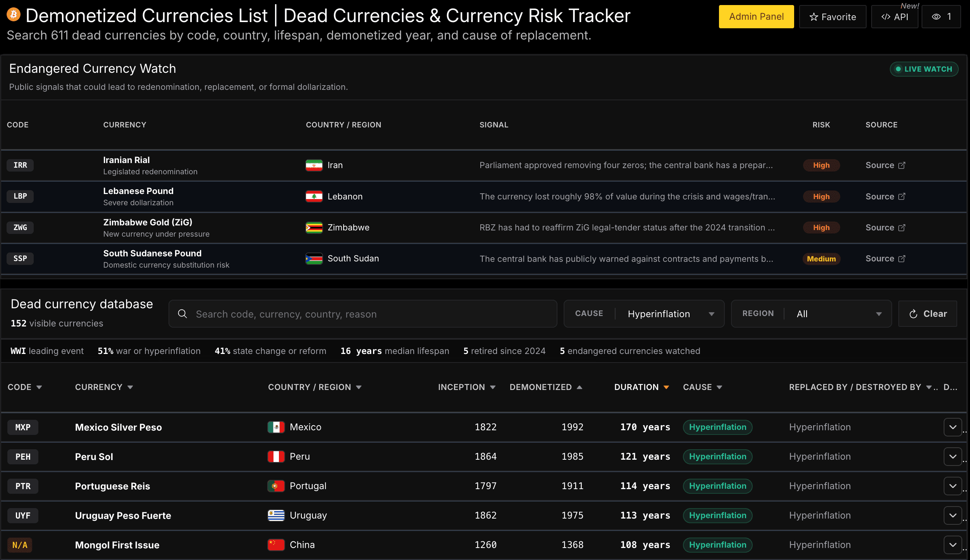Image resolution: width=970 pixels, height=560 pixels.
Task: Click the Clear filters button
Action: click(x=927, y=314)
